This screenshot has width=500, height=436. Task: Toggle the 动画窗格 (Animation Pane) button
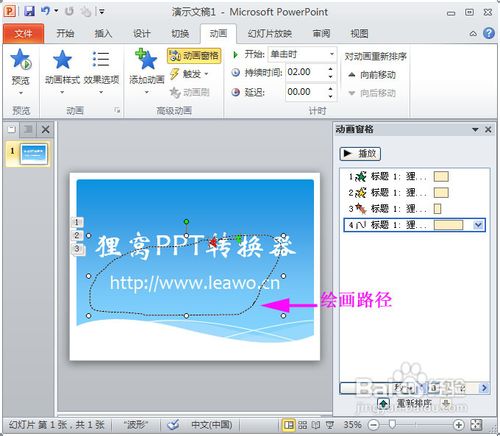pyautogui.click(x=194, y=56)
